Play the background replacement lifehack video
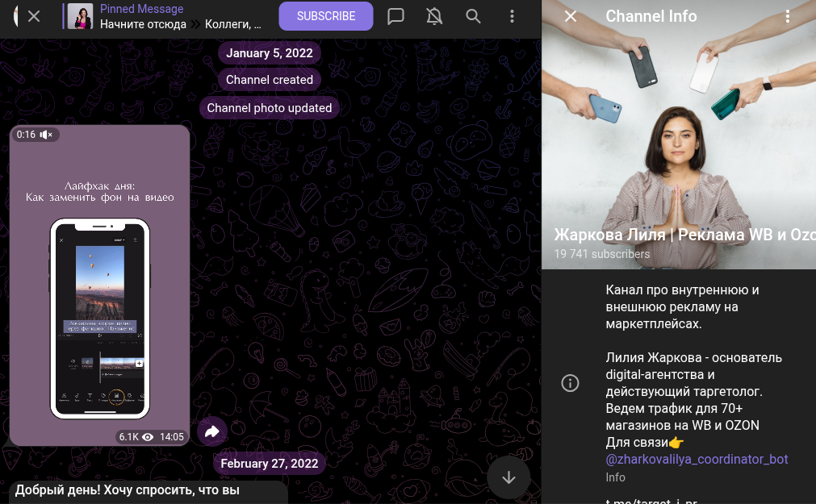 [100, 285]
